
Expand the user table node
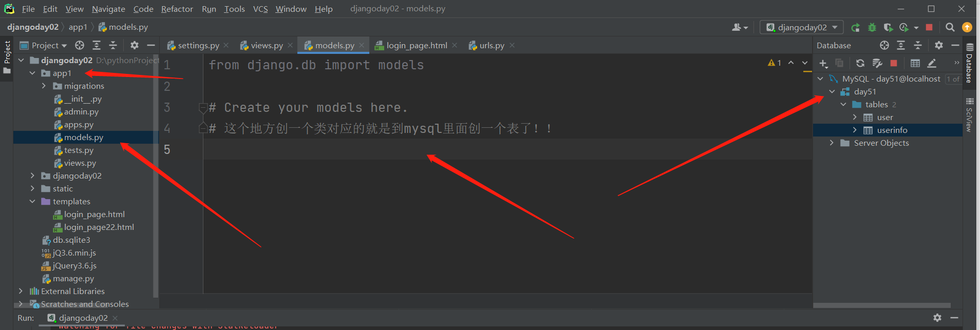pyautogui.click(x=855, y=117)
